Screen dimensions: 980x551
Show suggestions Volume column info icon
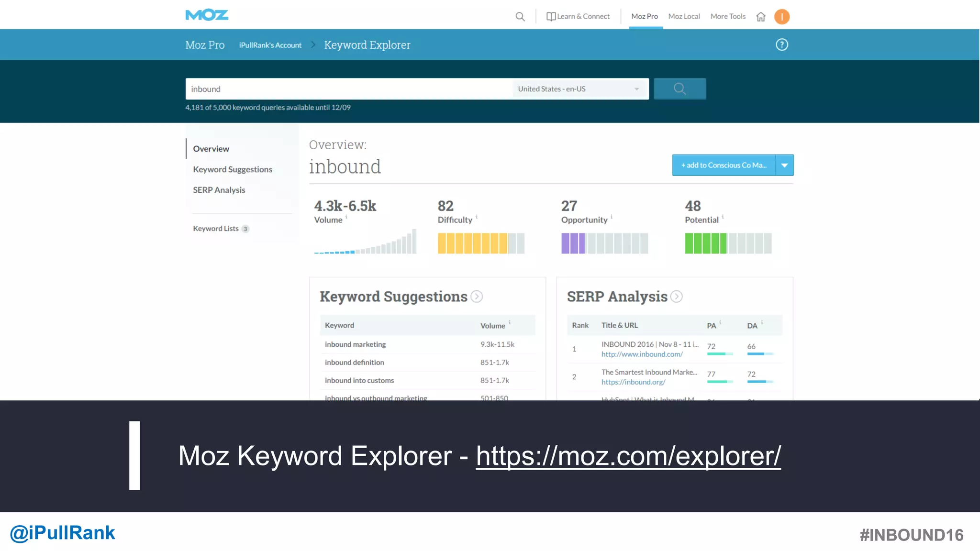pyautogui.click(x=510, y=322)
